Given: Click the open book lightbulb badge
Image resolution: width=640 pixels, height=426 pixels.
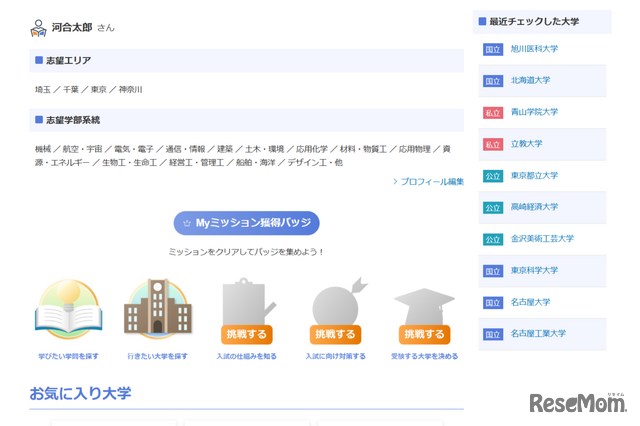Looking at the screenshot, I should (69, 309).
